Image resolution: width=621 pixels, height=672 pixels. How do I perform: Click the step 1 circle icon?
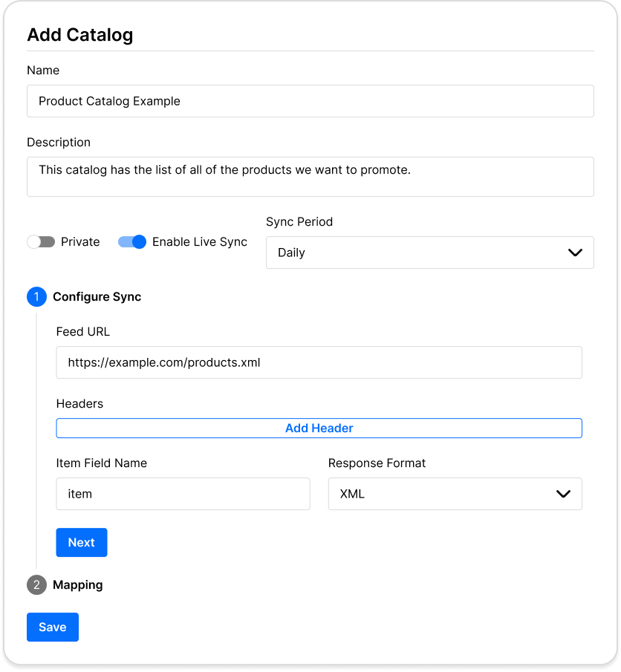pyautogui.click(x=36, y=297)
